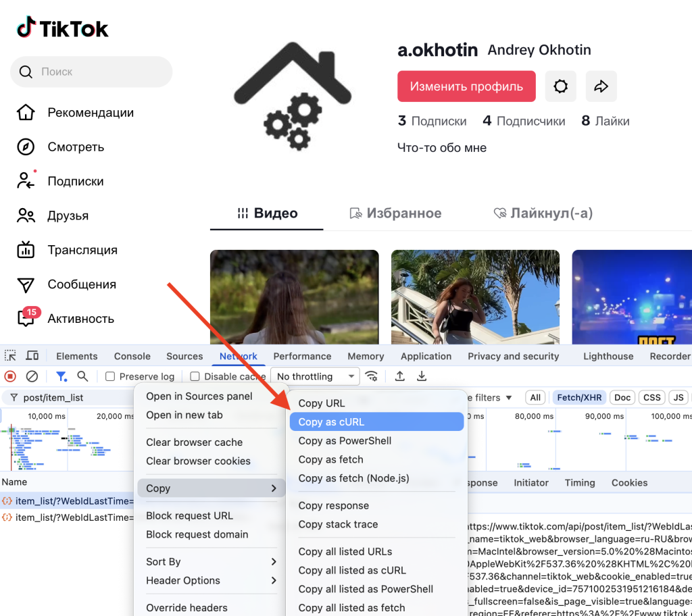The width and height of the screenshot is (692, 616).
Task: Switch to the Console tab
Action: point(132,356)
